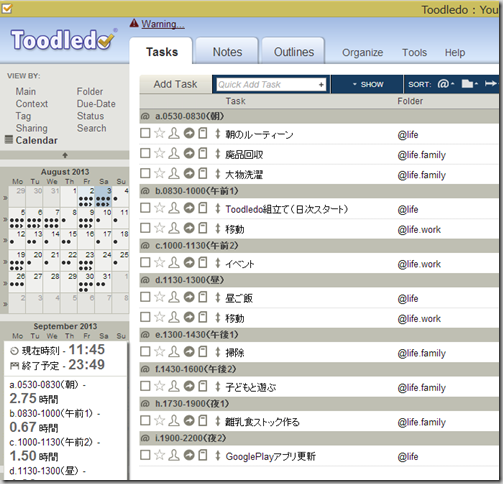Image resolution: width=503 pixels, height=484 pixels.
Task: Collapse the View By panel arrow
Action: [65, 155]
